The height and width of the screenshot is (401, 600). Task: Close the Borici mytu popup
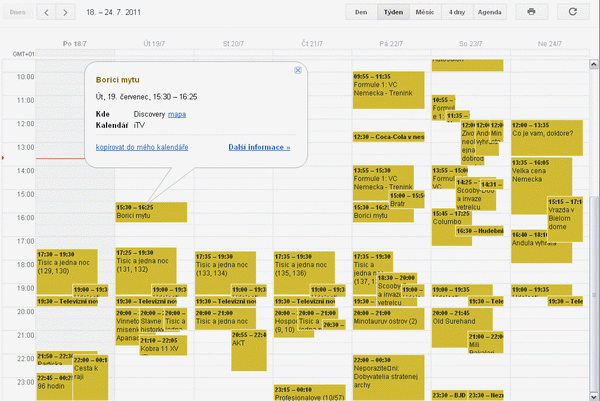pyautogui.click(x=298, y=70)
